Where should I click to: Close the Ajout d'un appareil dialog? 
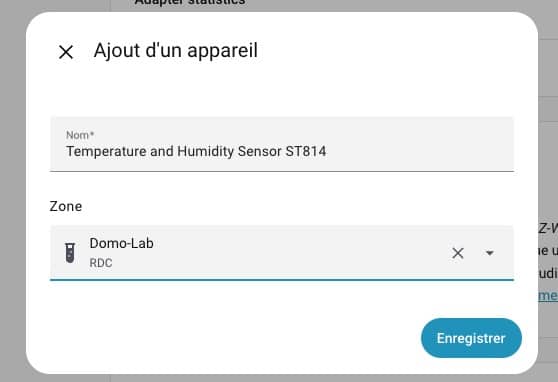(x=66, y=52)
